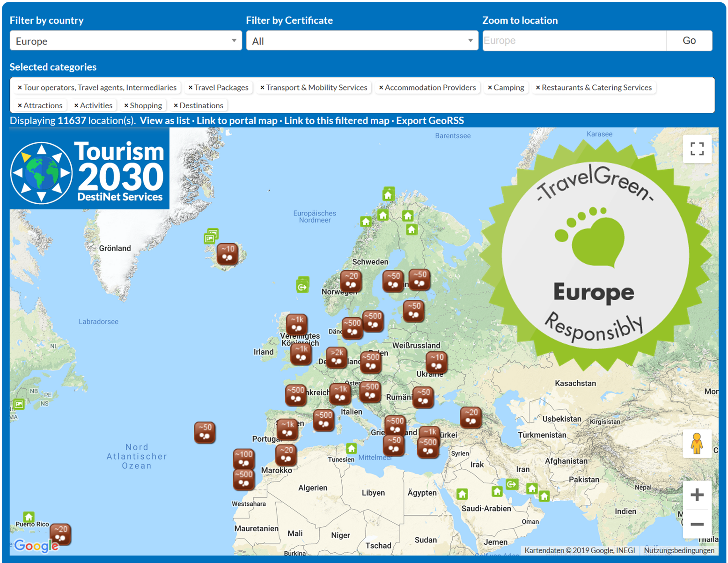Remove the Travel Packages category tag
This screenshot has width=728, height=563.
191,88
